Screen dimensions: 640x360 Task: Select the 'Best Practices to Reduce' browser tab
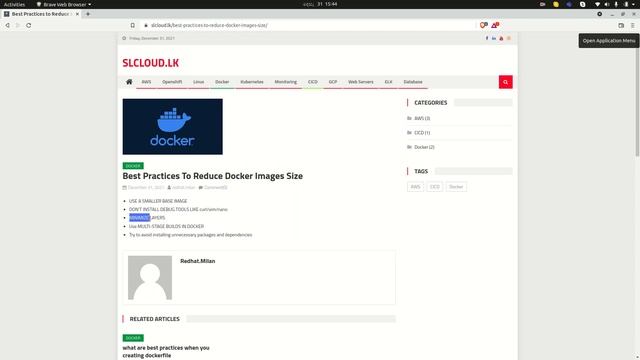tap(41, 14)
